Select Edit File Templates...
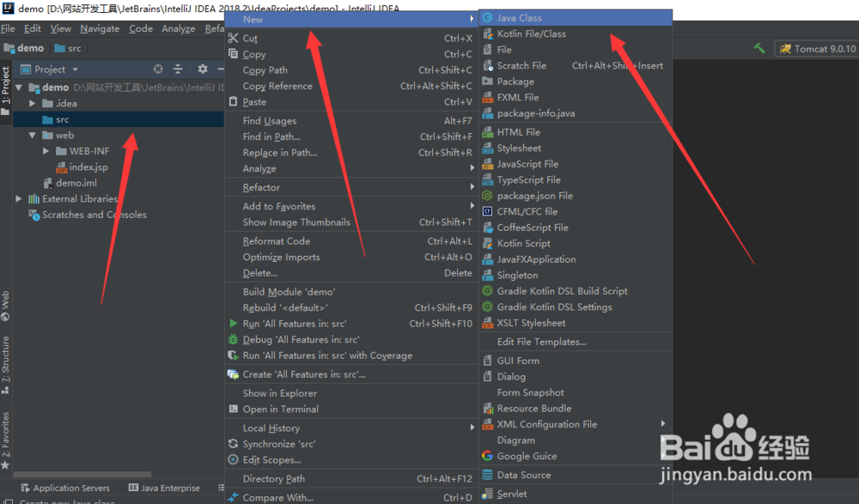 click(x=576, y=342)
